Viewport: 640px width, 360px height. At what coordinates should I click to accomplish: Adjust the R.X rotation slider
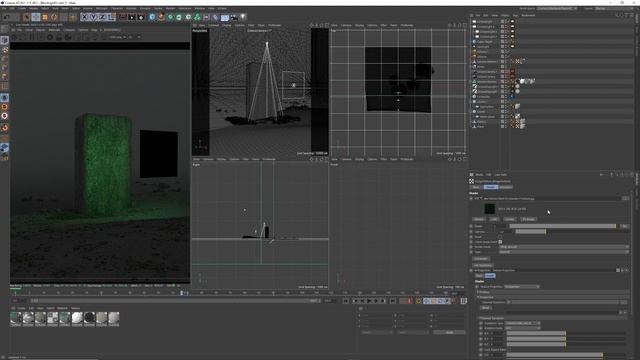tap(566, 333)
